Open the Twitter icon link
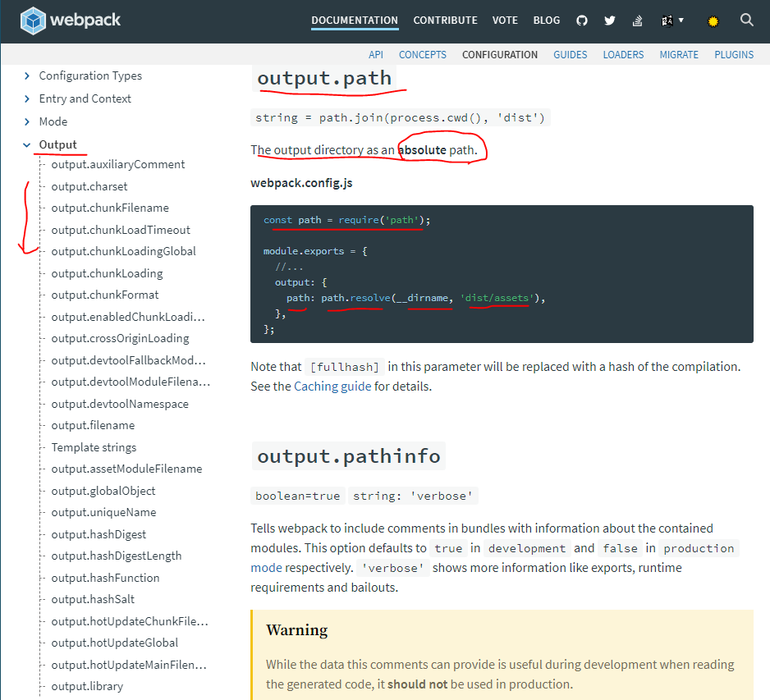770x700 pixels. pyautogui.click(x=610, y=21)
